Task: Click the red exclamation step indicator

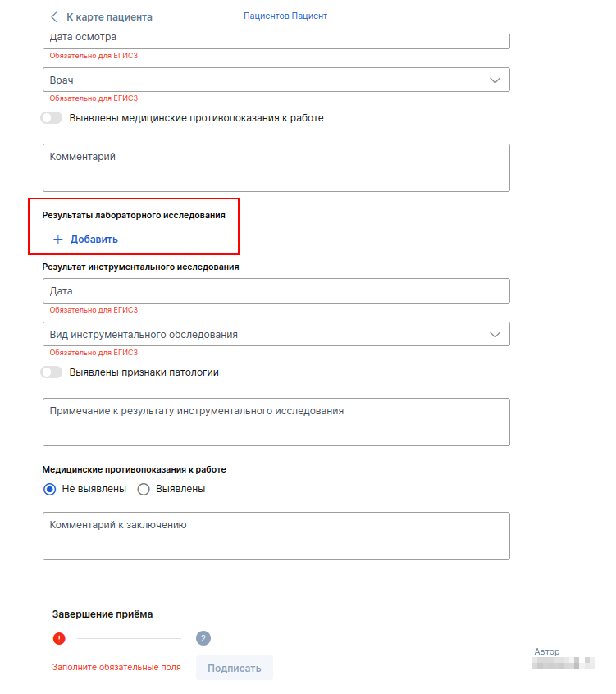Action: (59, 639)
